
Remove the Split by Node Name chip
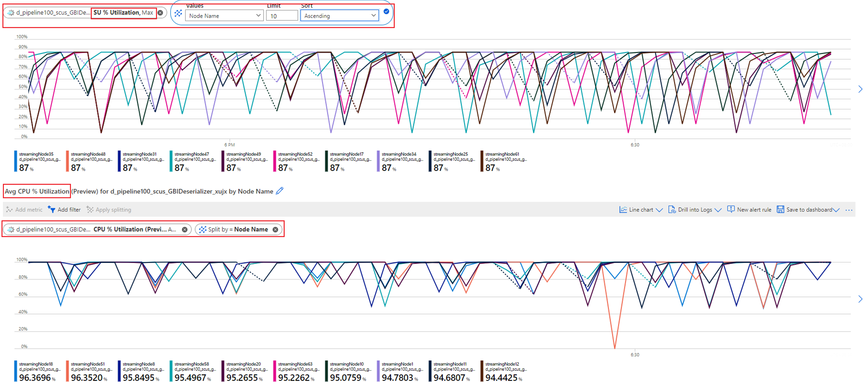(x=275, y=229)
